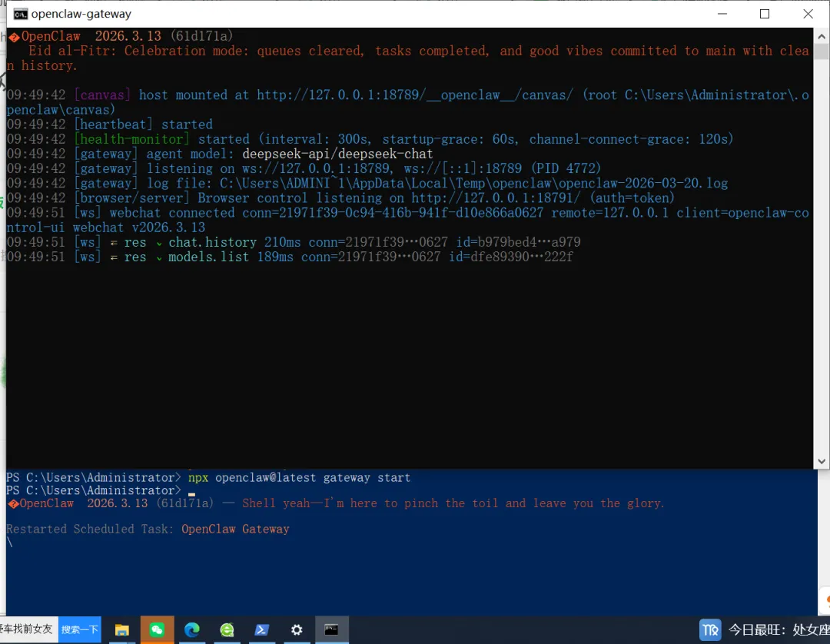Click the canvas host URL in console
The image size is (830, 644).
pos(414,95)
